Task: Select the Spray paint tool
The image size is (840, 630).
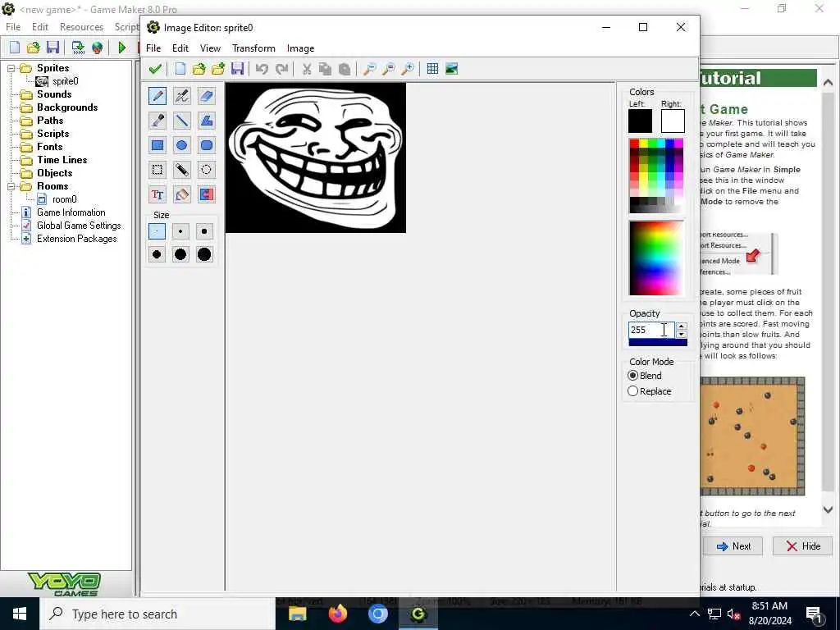Action: (181, 96)
